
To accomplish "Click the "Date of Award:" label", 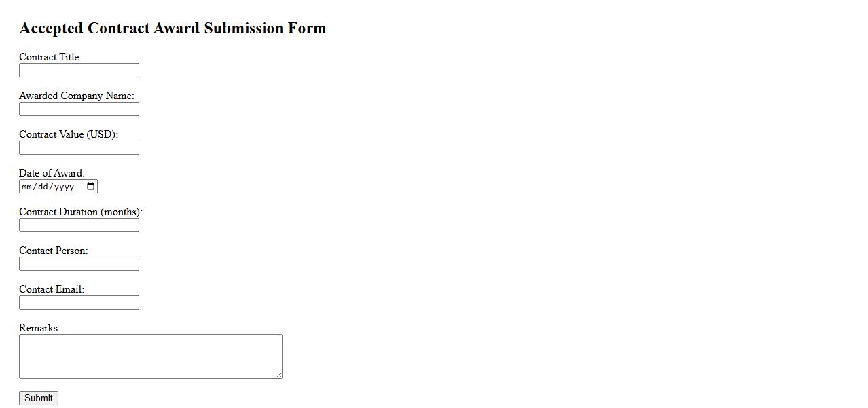I will click(52, 173).
